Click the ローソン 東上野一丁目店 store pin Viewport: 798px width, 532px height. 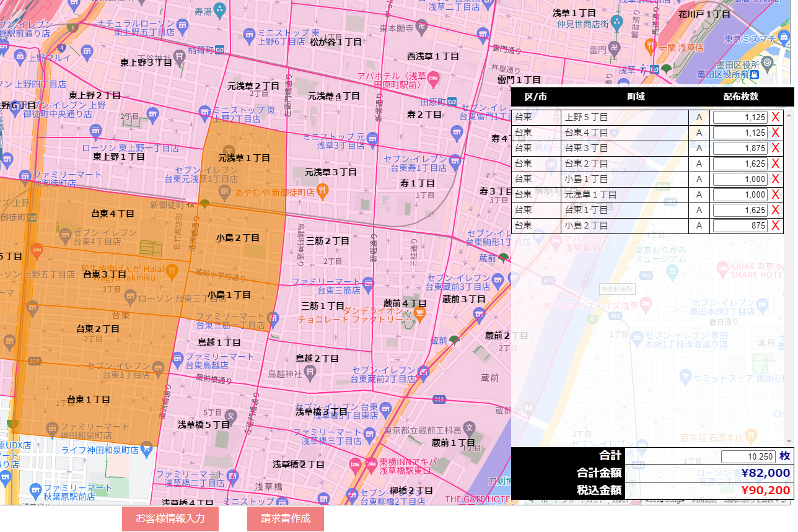95,131
